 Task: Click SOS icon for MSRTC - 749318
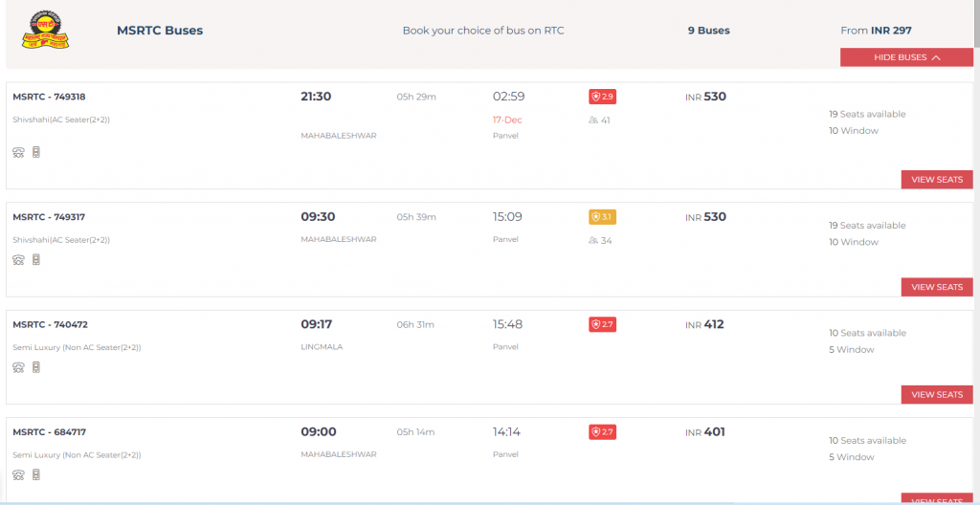(18, 152)
